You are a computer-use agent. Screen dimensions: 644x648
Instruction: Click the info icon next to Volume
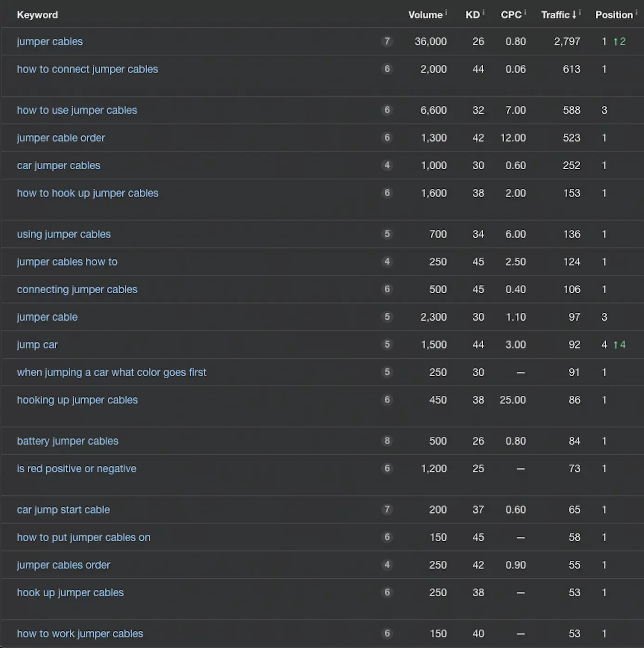point(446,13)
